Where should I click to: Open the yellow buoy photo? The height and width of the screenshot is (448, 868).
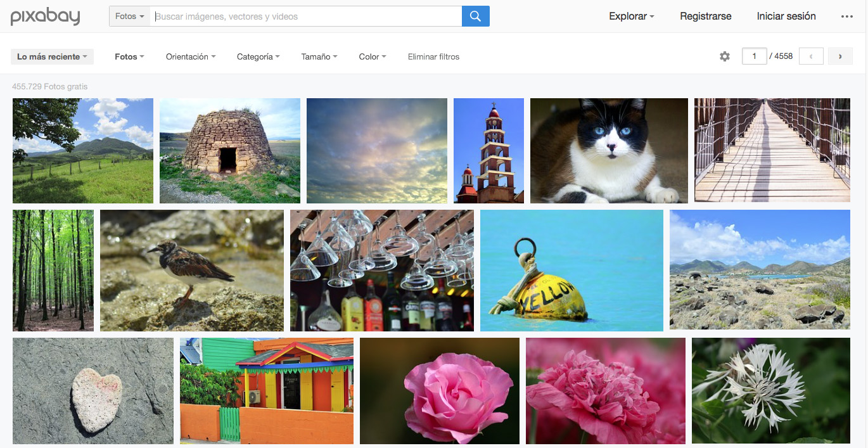point(571,271)
